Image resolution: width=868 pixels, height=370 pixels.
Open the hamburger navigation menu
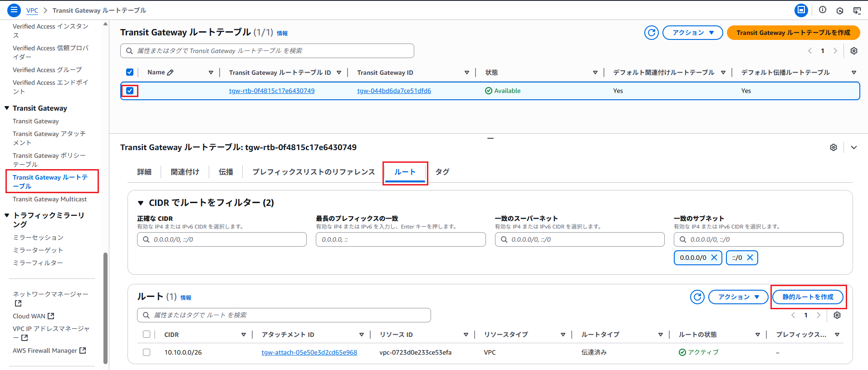coord(14,10)
